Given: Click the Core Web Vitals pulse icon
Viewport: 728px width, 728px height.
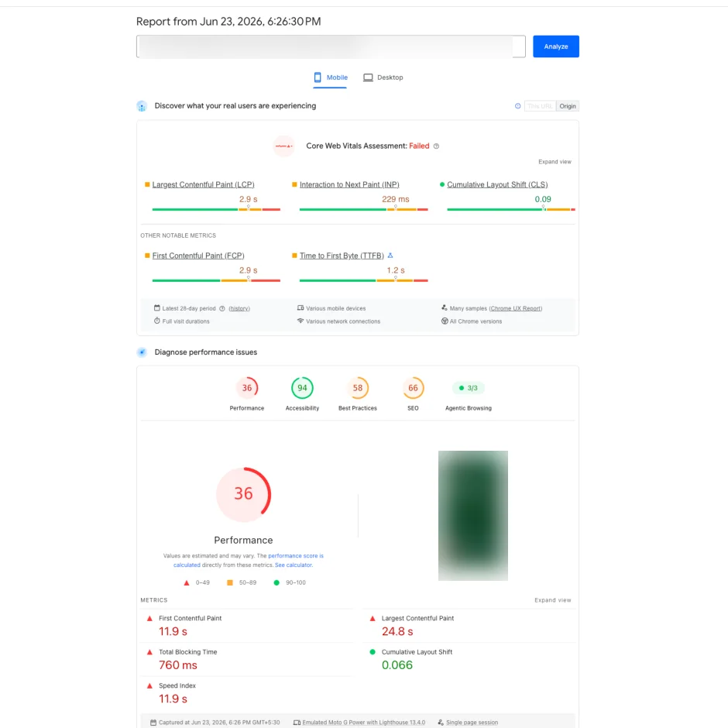Looking at the screenshot, I should (x=283, y=146).
